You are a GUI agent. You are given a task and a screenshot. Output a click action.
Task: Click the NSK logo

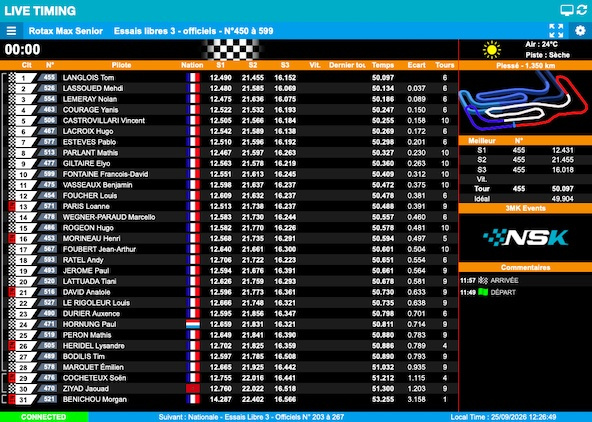(525, 237)
